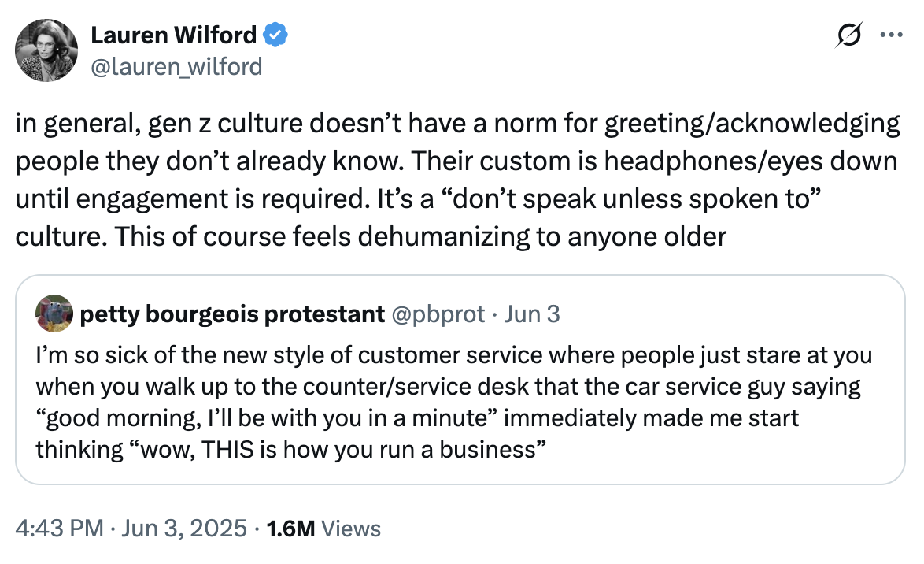Click the Grok slash-circle icon
924x564 pixels.
pos(849,35)
